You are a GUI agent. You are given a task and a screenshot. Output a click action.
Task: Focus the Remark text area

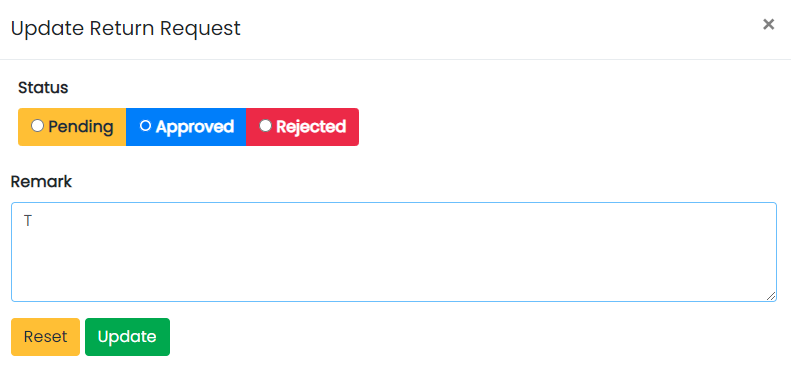click(x=393, y=252)
